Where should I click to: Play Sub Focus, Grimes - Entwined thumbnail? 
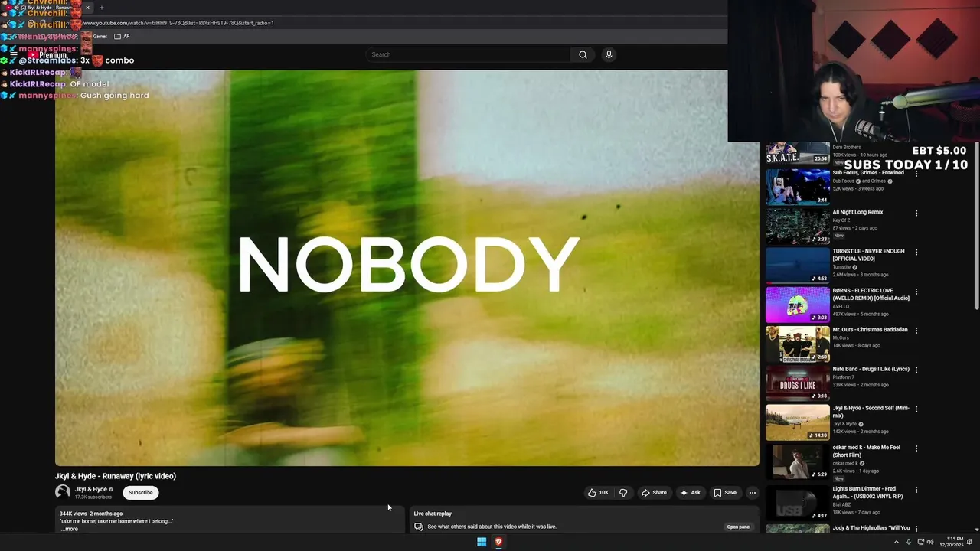click(797, 186)
